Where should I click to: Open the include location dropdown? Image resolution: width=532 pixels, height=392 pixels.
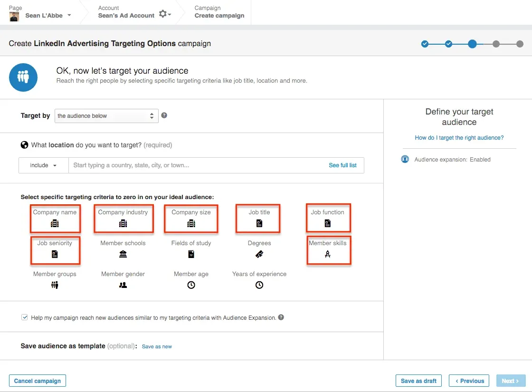(43, 165)
